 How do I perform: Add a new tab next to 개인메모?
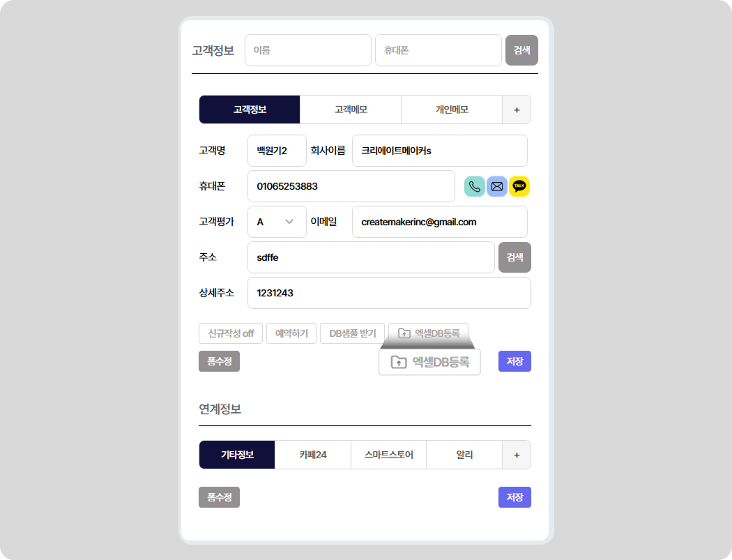coord(517,109)
